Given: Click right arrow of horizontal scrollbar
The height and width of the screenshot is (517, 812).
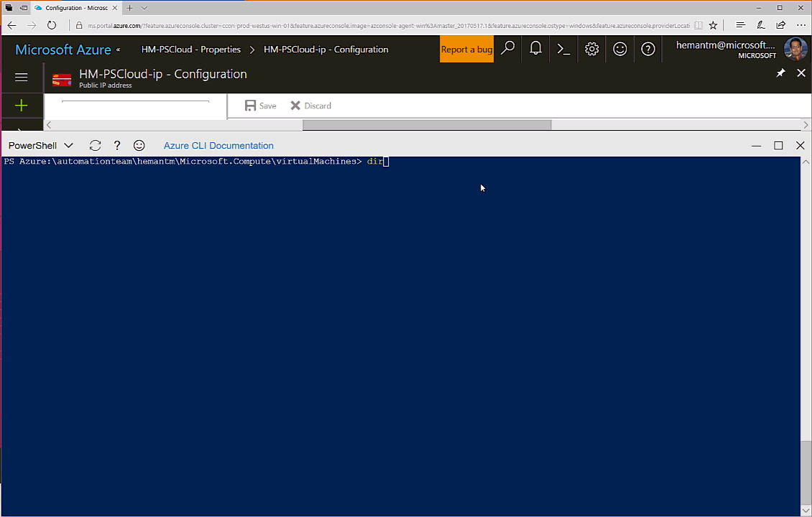Looking at the screenshot, I should tap(806, 125).
